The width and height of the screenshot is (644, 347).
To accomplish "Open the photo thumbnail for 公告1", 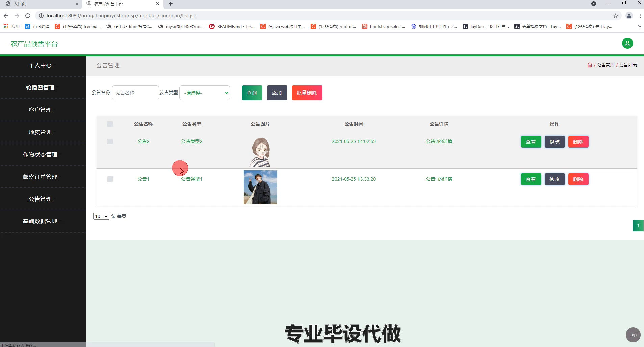I will 260,187.
